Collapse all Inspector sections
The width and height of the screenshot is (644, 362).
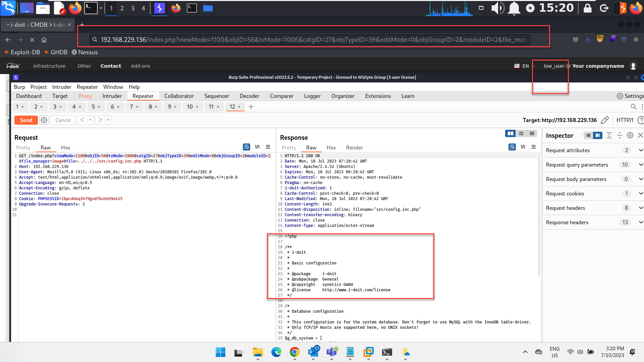(x=620, y=135)
